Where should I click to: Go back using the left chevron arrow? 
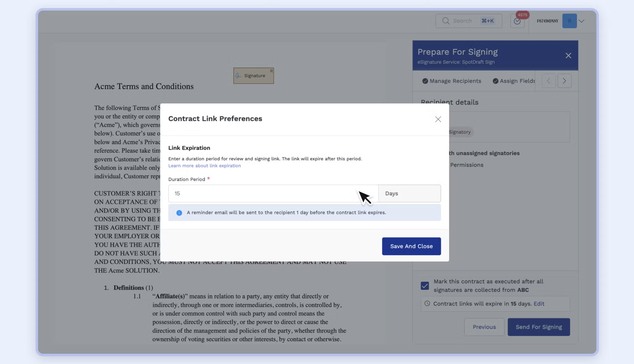pos(549,81)
